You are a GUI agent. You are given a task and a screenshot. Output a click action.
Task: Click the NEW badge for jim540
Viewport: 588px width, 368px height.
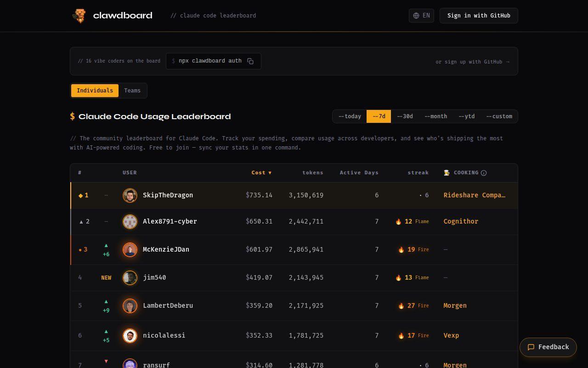pyautogui.click(x=106, y=278)
